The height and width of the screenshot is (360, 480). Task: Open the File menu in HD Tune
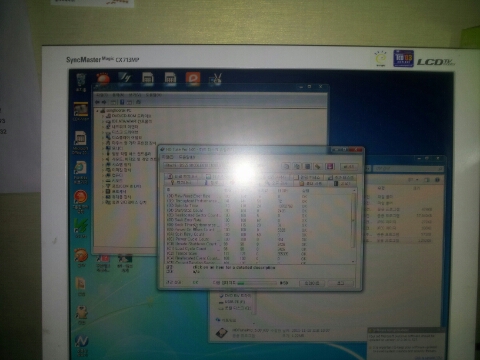pos(168,157)
